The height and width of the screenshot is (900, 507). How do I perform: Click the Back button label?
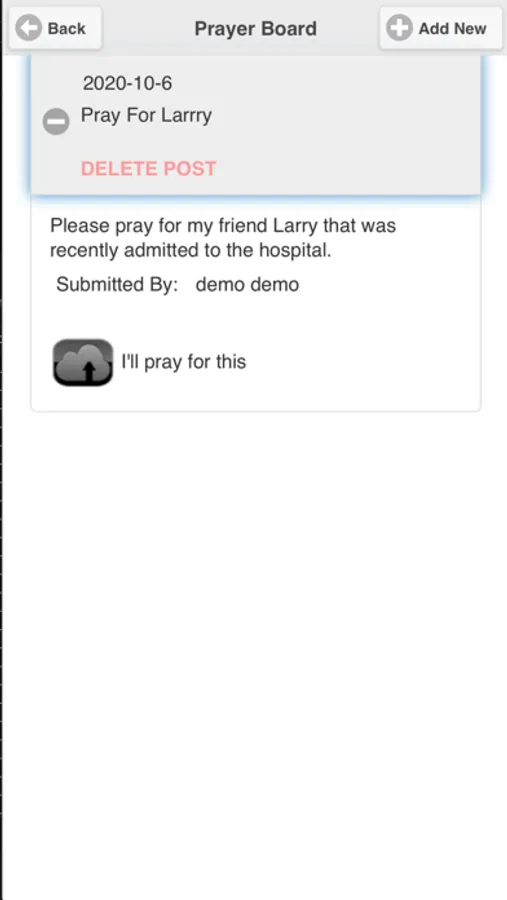coord(67,28)
